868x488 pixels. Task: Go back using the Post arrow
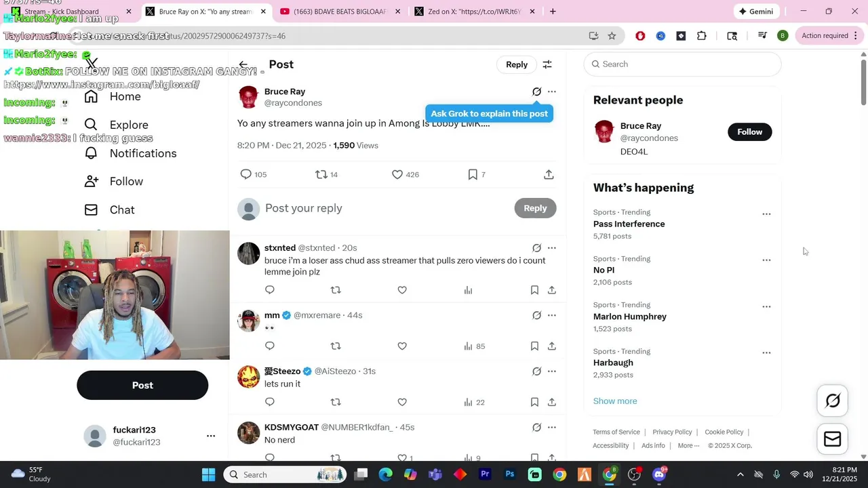pyautogui.click(x=243, y=64)
